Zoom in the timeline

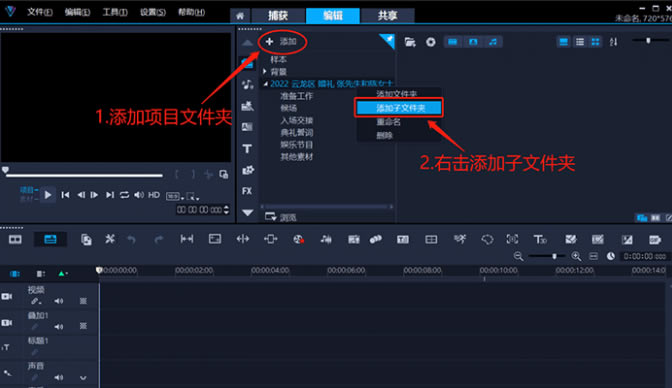click(x=576, y=256)
